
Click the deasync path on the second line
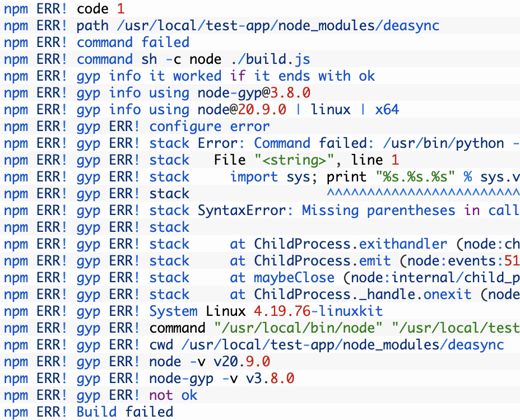(x=278, y=26)
